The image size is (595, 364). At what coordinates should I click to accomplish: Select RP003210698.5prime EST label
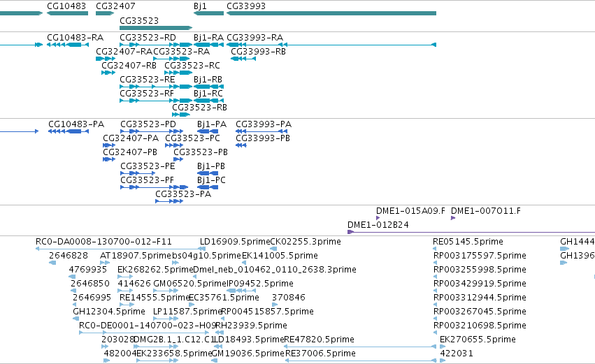coord(480,326)
